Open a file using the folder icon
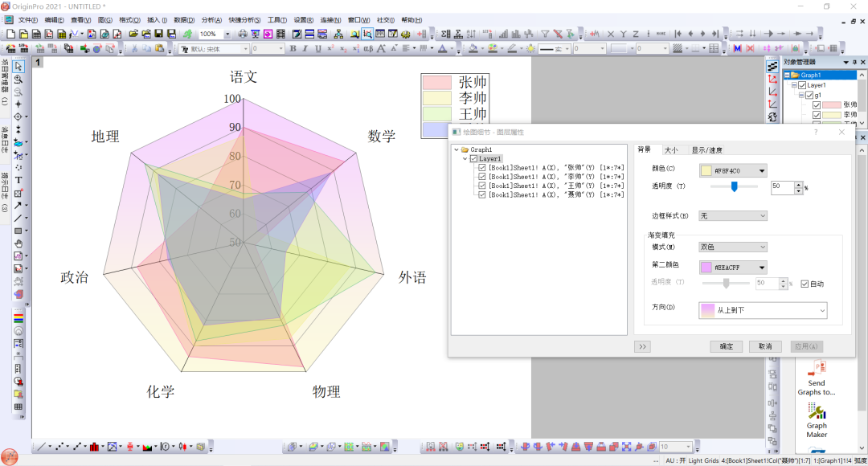 tap(133, 35)
